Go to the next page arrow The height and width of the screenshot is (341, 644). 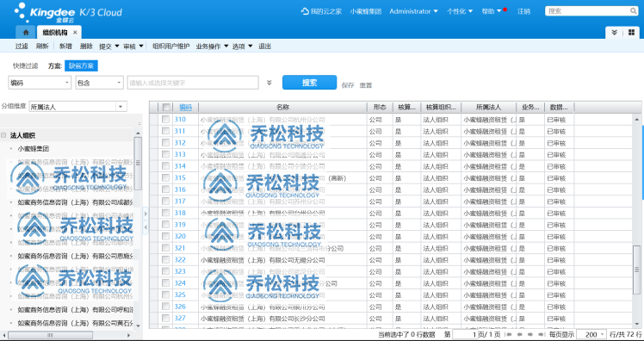coord(529,334)
